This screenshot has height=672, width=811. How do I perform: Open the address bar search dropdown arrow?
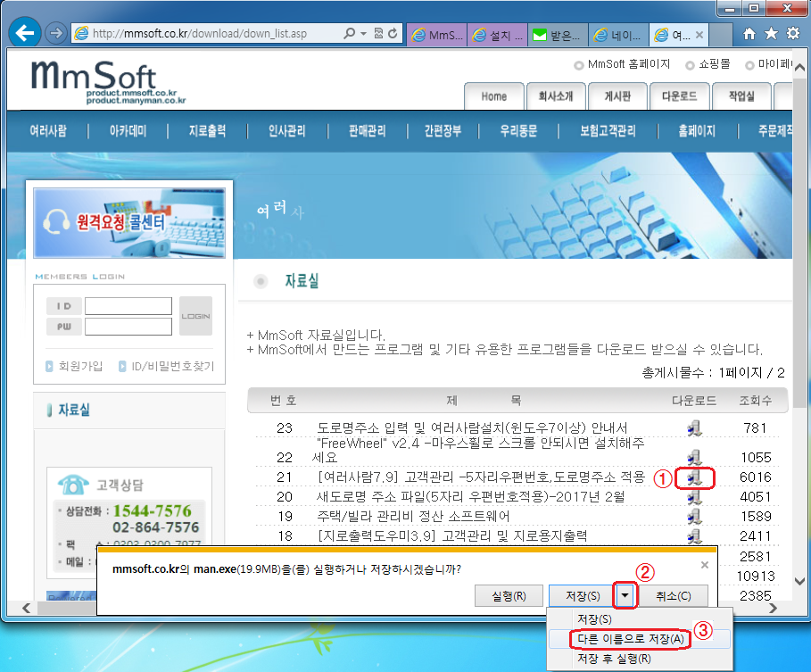coord(362,34)
